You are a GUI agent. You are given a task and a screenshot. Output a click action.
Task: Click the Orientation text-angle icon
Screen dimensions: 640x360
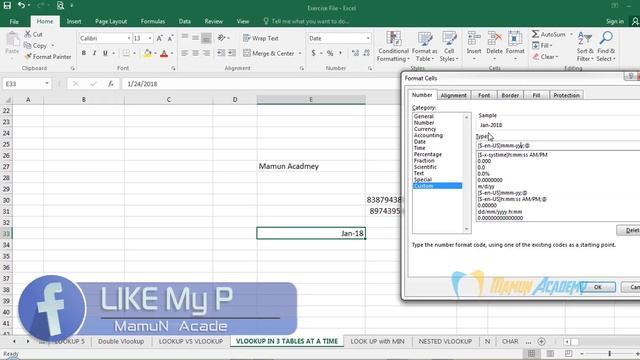point(222,38)
